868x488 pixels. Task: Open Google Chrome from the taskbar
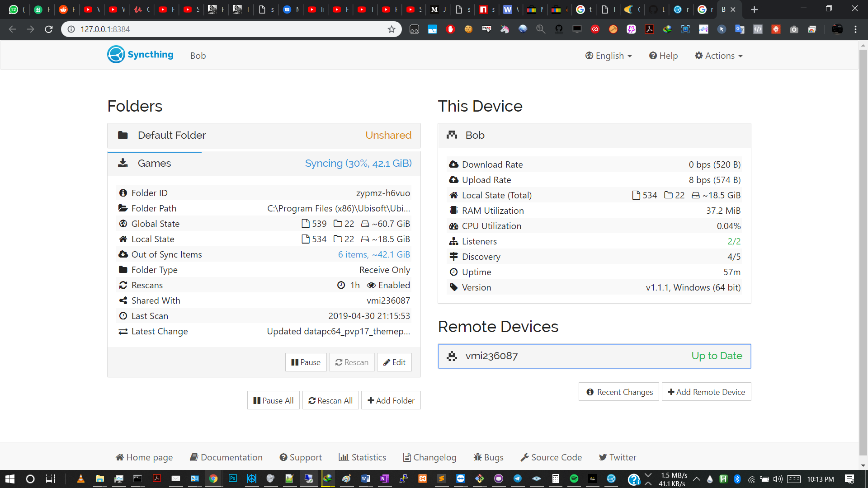pos(213,479)
